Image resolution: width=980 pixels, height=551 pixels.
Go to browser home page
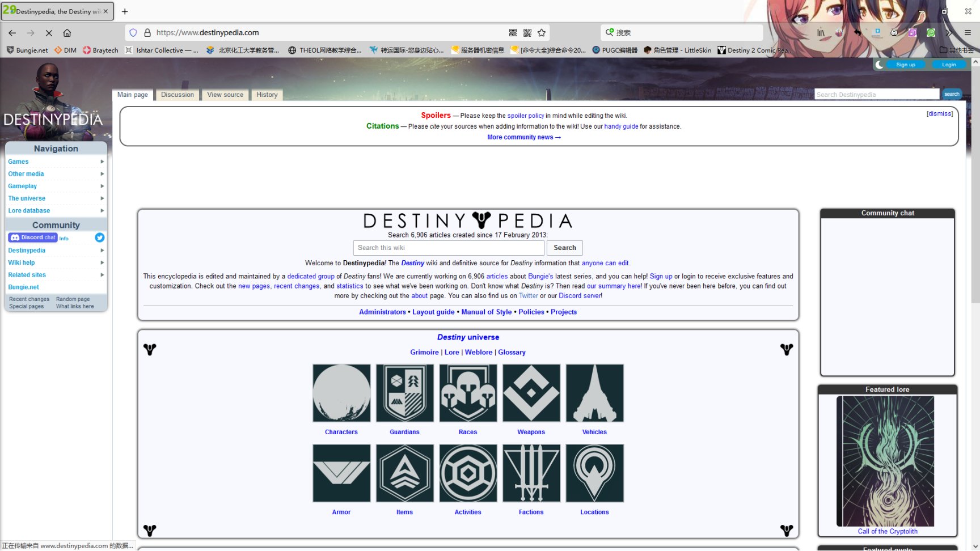pyautogui.click(x=67, y=33)
